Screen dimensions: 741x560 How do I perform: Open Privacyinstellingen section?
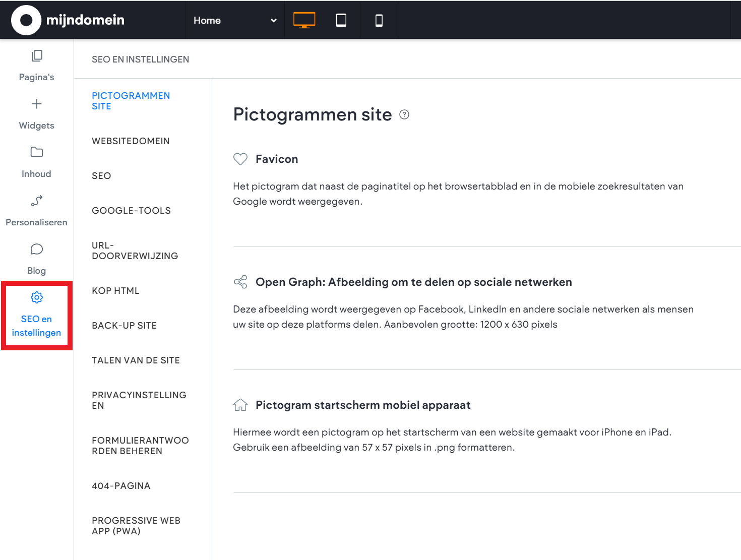[x=139, y=400]
